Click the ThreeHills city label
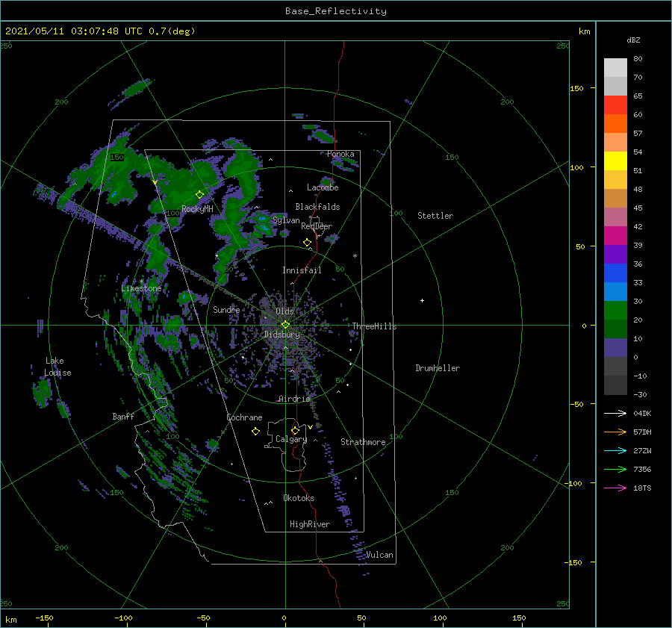This screenshot has width=672, height=628. tap(374, 326)
